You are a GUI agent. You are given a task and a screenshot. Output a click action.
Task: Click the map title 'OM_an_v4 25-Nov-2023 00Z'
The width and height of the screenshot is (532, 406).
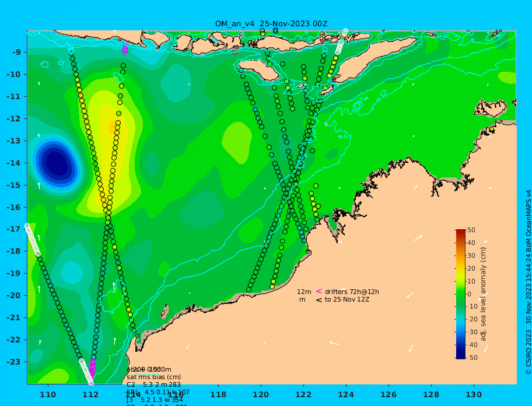271,24
